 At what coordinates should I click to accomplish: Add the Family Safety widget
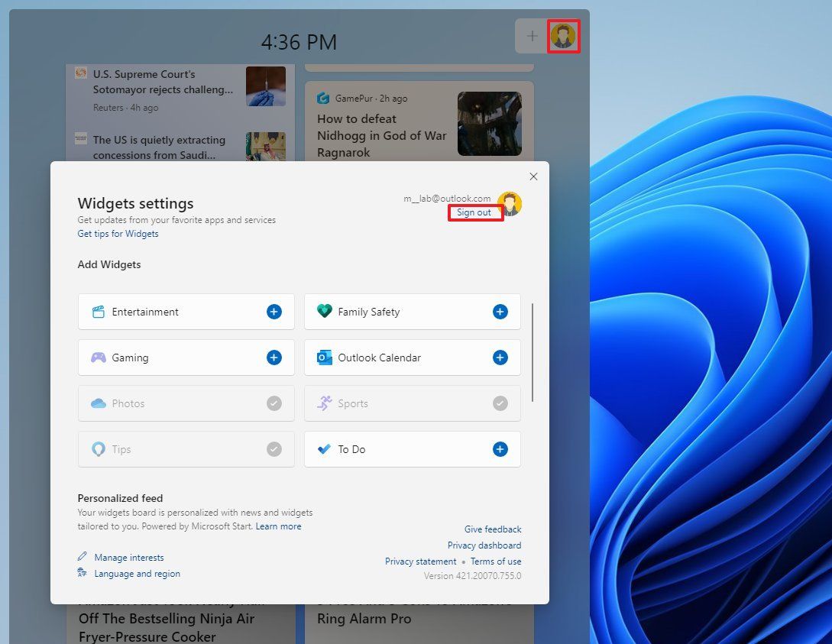[x=500, y=312]
